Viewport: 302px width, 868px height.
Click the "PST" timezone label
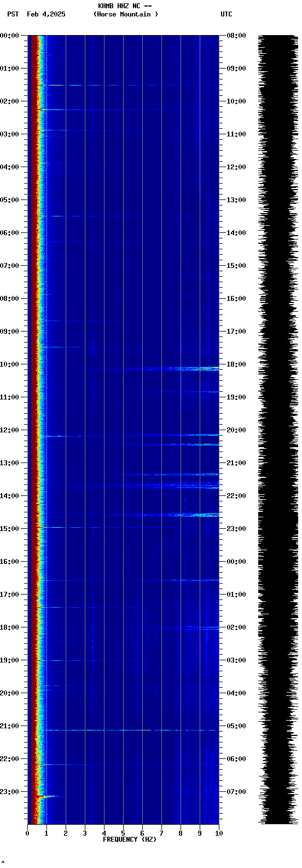tap(13, 14)
